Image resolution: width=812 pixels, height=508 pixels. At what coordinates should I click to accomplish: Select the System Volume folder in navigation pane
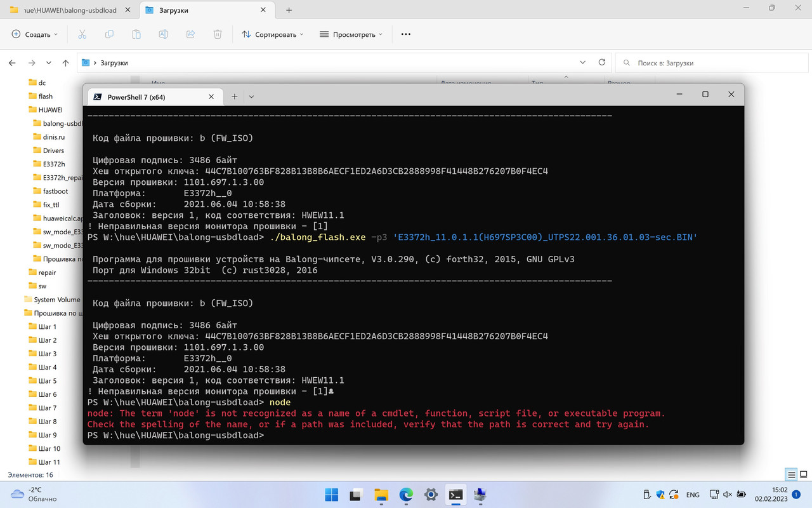[53, 300]
